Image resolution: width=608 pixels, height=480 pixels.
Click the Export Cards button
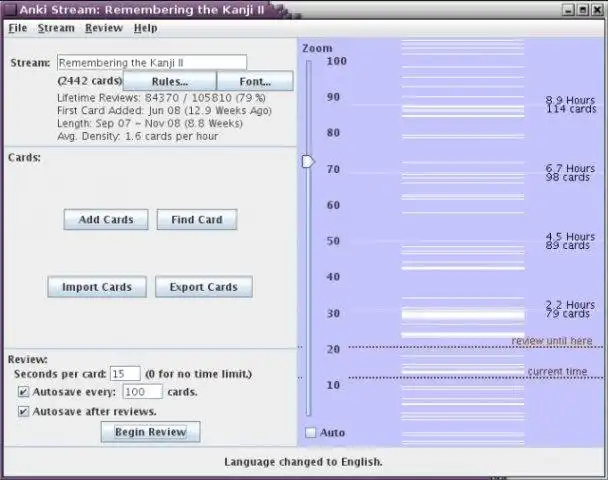click(x=204, y=287)
